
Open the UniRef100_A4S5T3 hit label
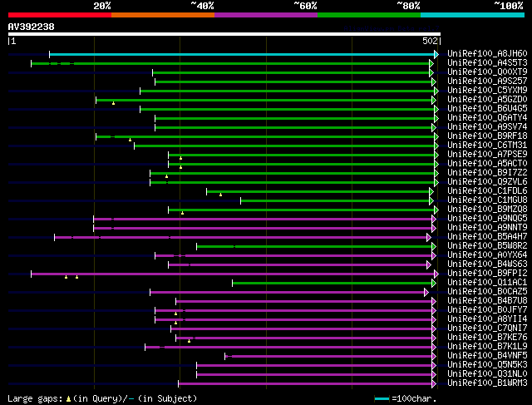tap(487, 63)
